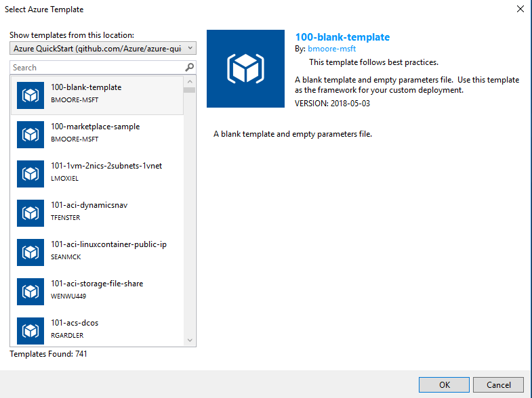Click the list scrollbar down arrow
The height and width of the screenshot is (398, 532).
[x=190, y=340]
